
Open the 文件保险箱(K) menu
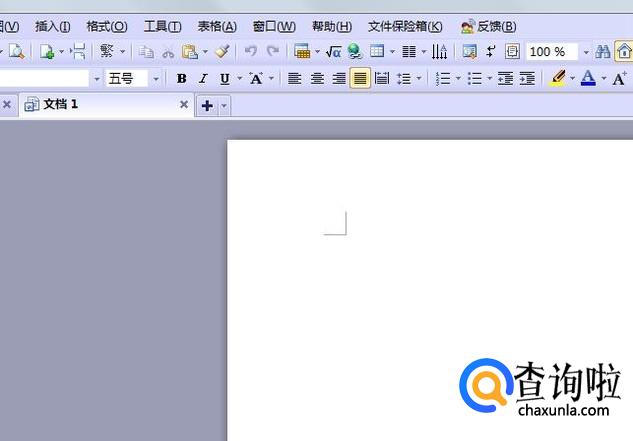(405, 26)
